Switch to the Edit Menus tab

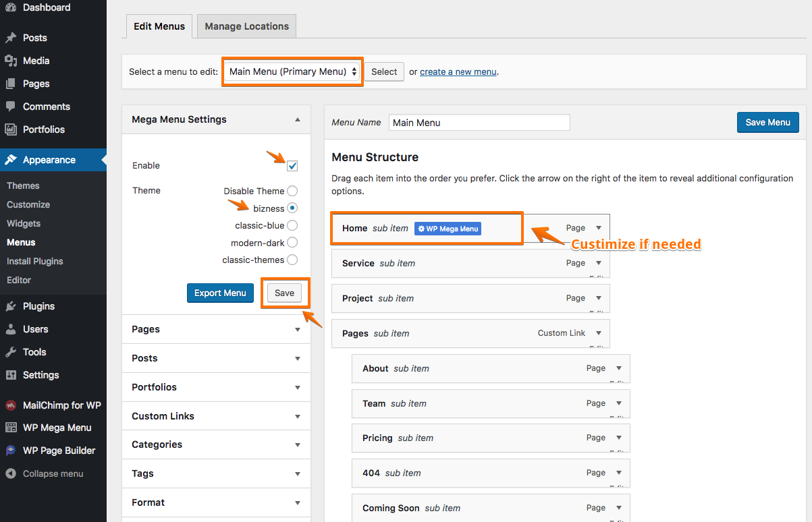159,26
